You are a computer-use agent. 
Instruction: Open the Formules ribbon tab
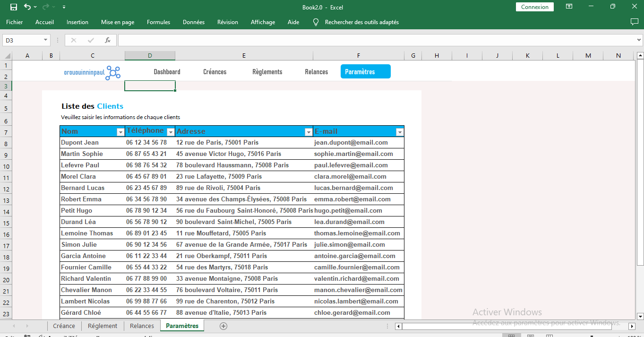coord(158,22)
